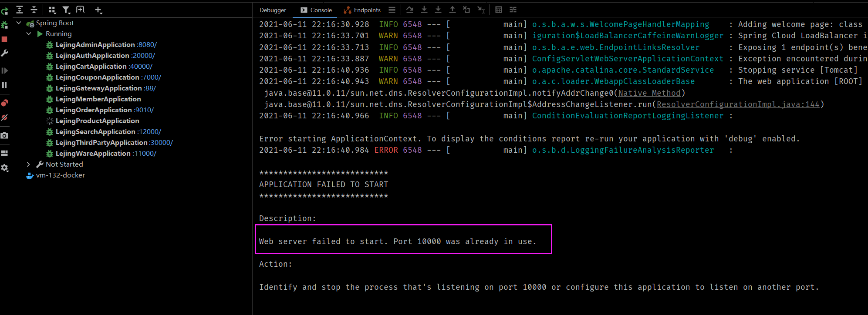Click Drop Frame debugger button
The height and width of the screenshot is (315, 868).
(466, 10)
